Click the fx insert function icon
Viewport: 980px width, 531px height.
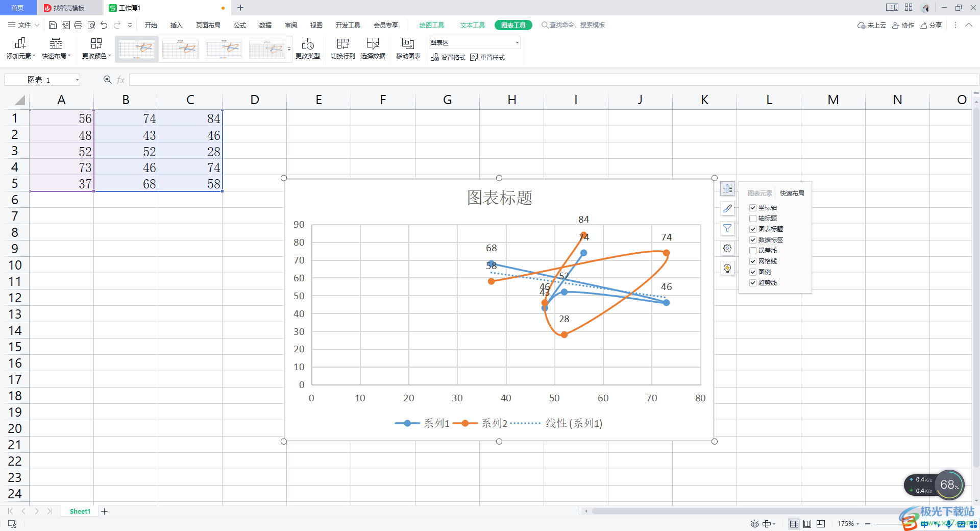point(121,80)
